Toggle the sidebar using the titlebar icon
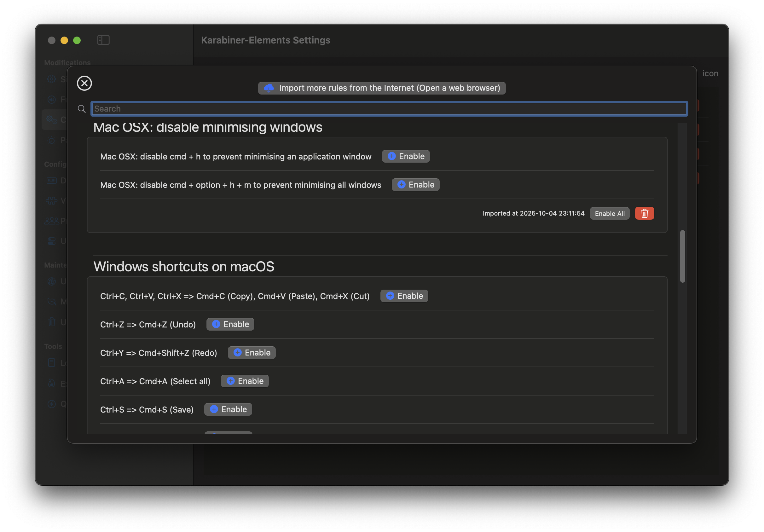The width and height of the screenshot is (764, 532). [x=103, y=40]
